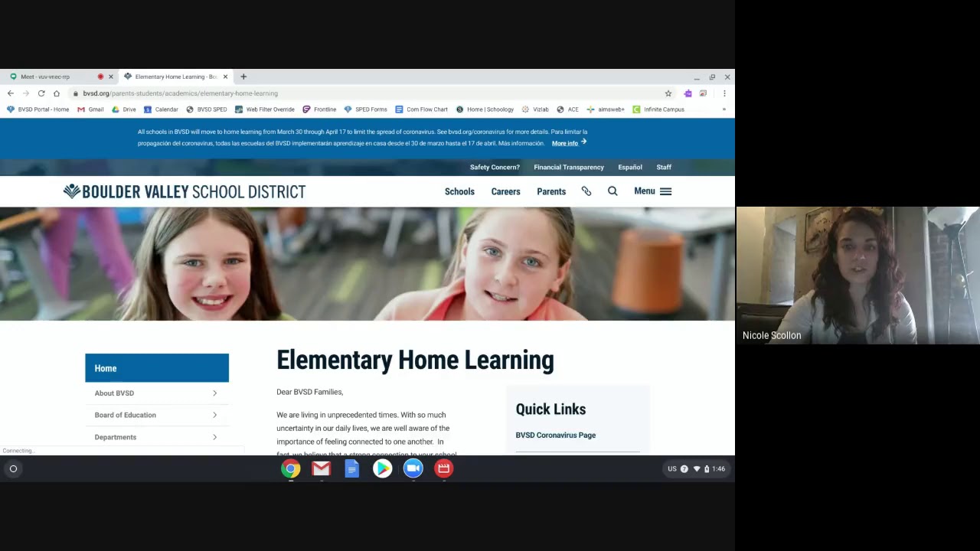The width and height of the screenshot is (980, 551).
Task: Open the Gmail bookmark
Action: click(90, 109)
